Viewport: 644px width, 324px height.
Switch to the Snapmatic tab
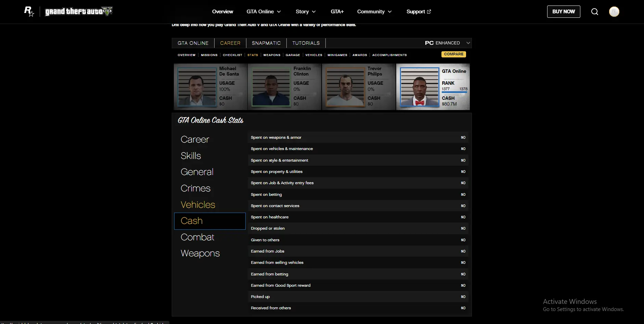point(266,43)
